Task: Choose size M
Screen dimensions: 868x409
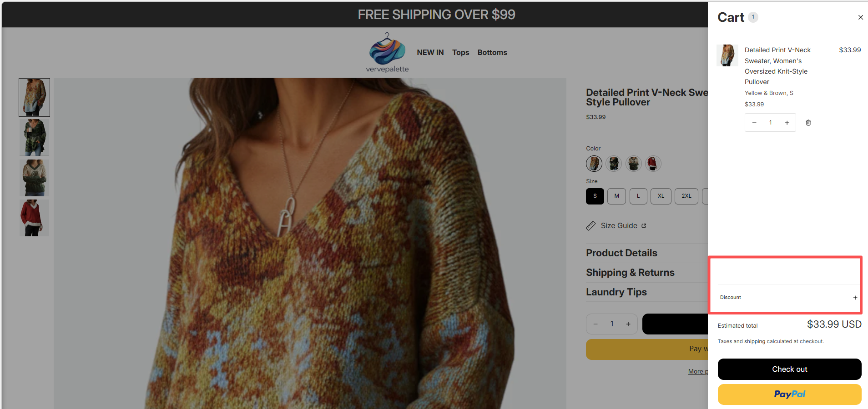Action: (616, 196)
